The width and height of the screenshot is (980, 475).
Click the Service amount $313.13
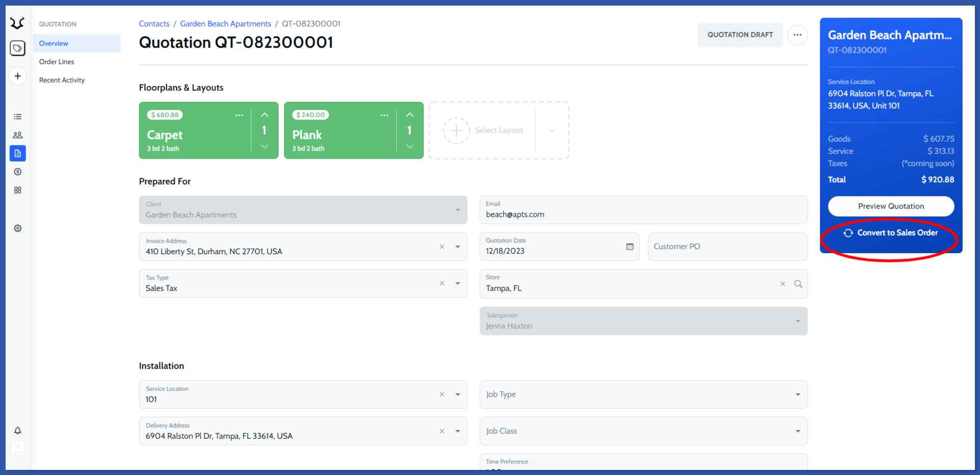(x=941, y=151)
